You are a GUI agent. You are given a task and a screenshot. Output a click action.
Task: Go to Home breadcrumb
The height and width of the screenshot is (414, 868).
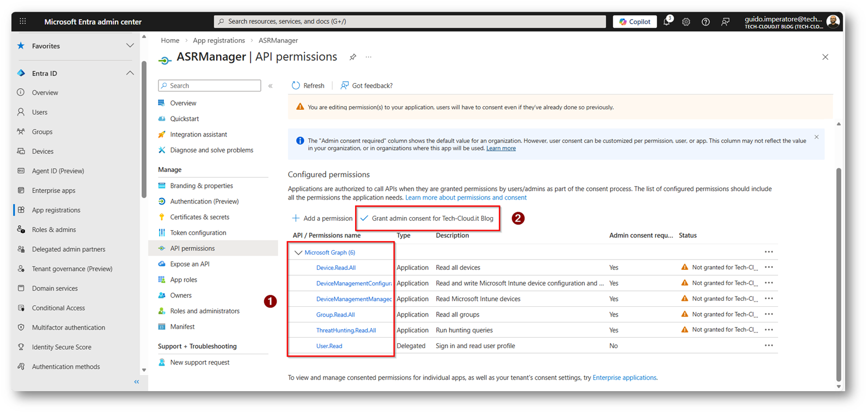170,40
